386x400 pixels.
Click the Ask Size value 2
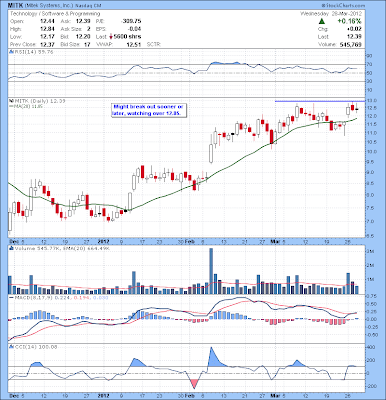coord(89,29)
